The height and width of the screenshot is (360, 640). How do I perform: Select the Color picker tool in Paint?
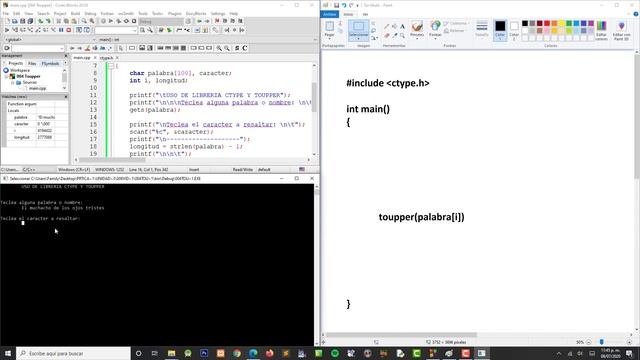[394, 36]
